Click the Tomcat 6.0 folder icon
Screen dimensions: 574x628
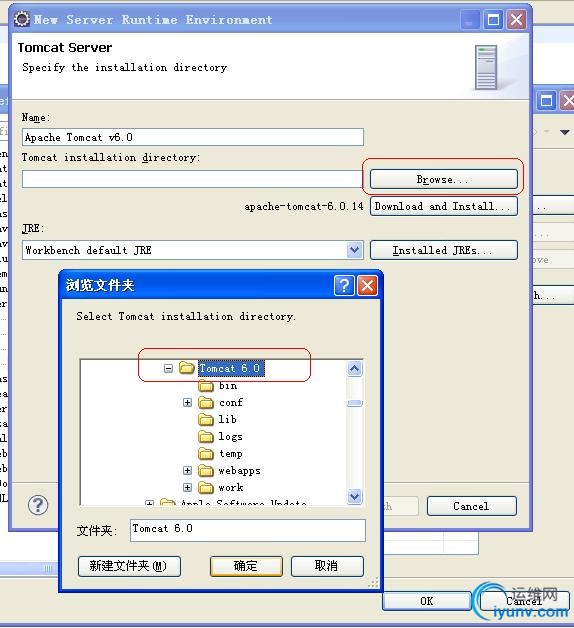[187, 367]
